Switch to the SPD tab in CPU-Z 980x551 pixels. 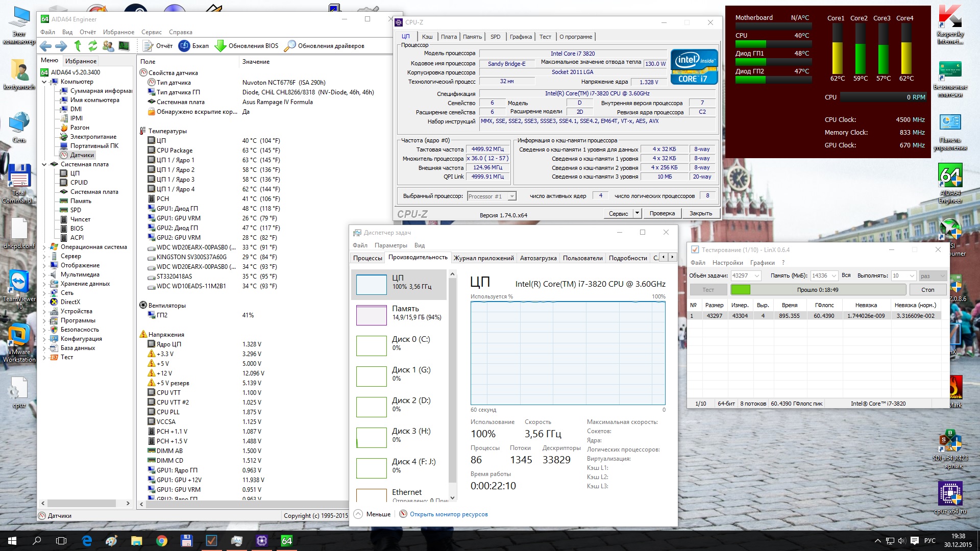tap(495, 37)
